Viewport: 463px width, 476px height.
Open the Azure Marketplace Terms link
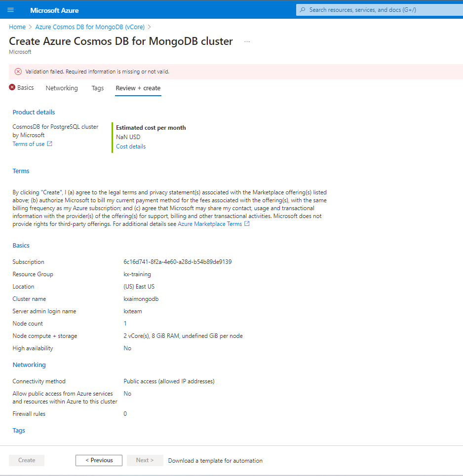(210, 224)
